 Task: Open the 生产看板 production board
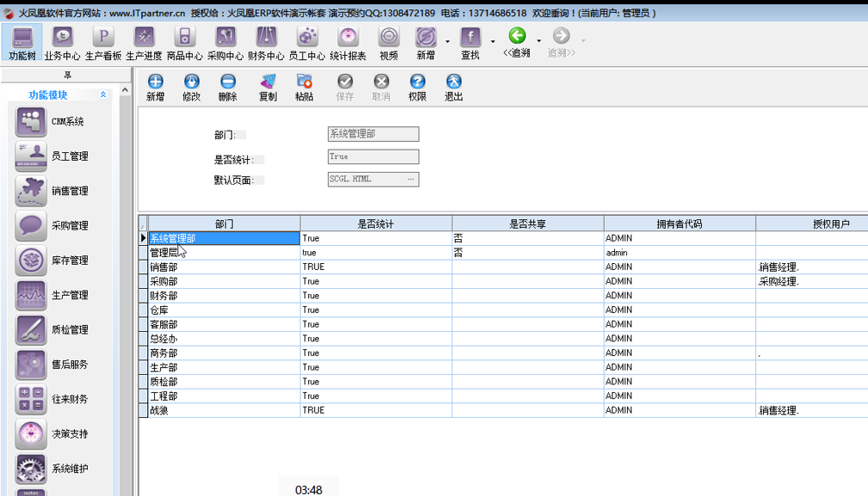click(x=103, y=43)
